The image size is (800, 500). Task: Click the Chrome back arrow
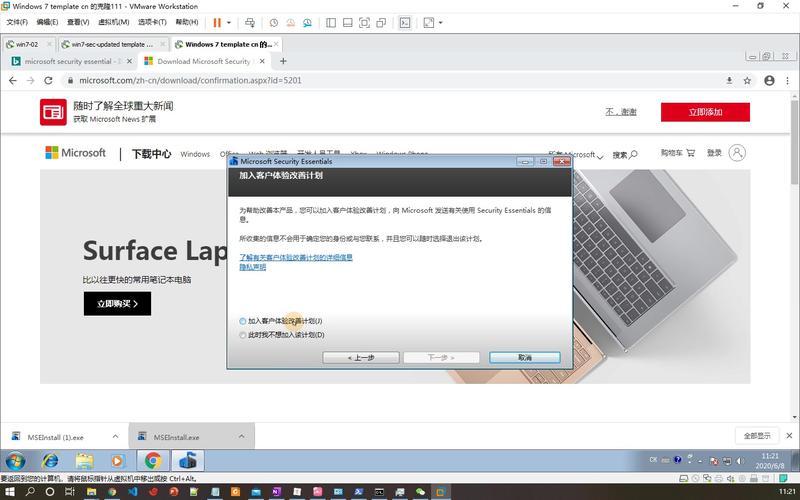pos(13,81)
